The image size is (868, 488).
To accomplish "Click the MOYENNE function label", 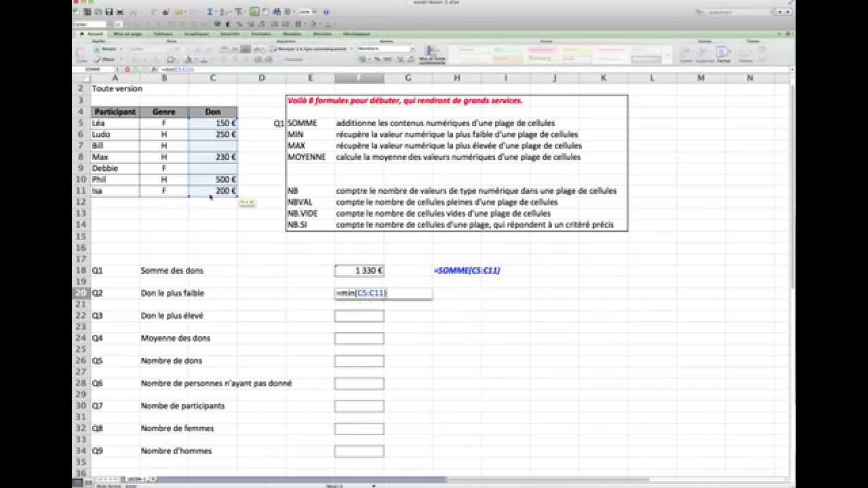I will pos(306,157).
